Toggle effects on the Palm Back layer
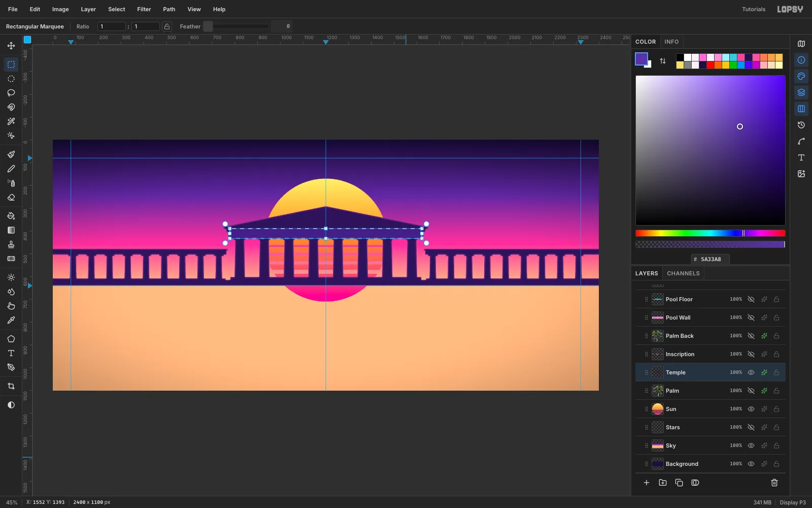 [764, 336]
